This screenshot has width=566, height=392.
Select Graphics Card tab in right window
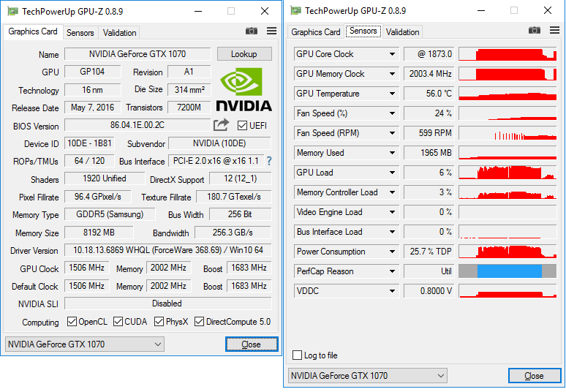pos(316,32)
